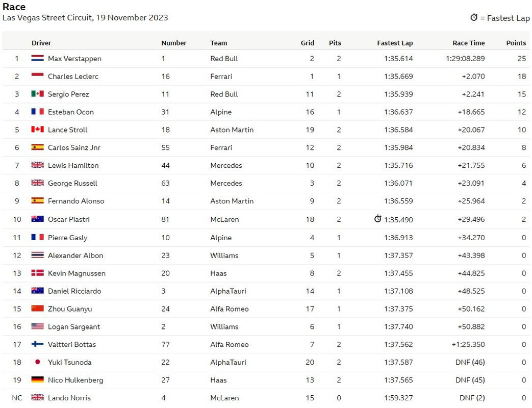The width and height of the screenshot is (532, 408).
Task: Click the fastest lap stopwatch legend icon
Action: (x=474, y=17)
